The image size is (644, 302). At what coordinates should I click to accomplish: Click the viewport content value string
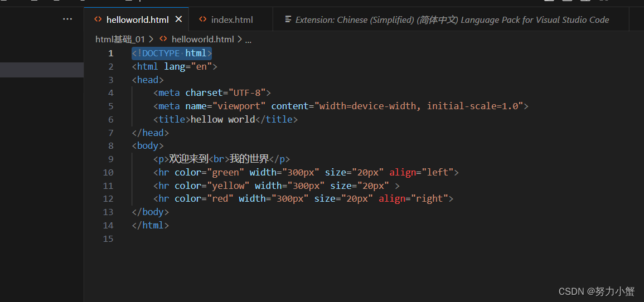pos(419,106)
